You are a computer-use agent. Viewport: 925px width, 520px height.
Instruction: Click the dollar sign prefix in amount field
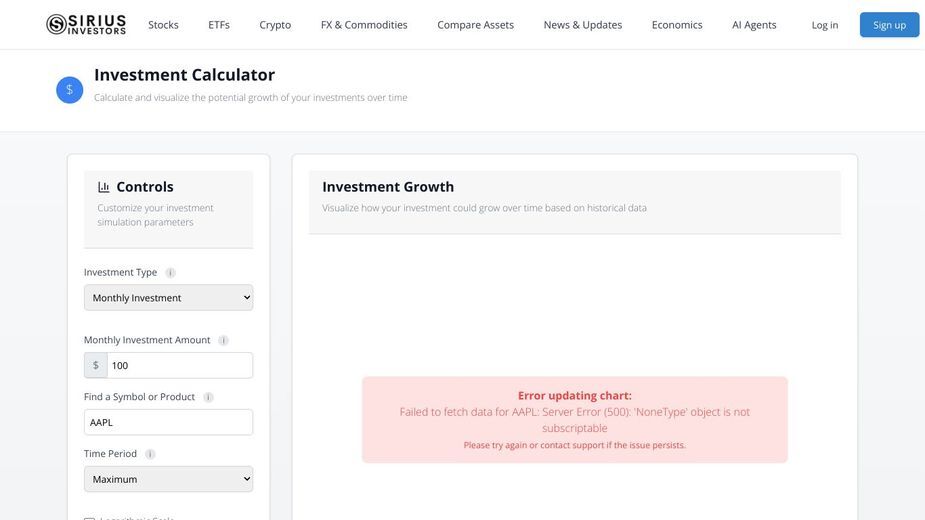tap(96, 365)
